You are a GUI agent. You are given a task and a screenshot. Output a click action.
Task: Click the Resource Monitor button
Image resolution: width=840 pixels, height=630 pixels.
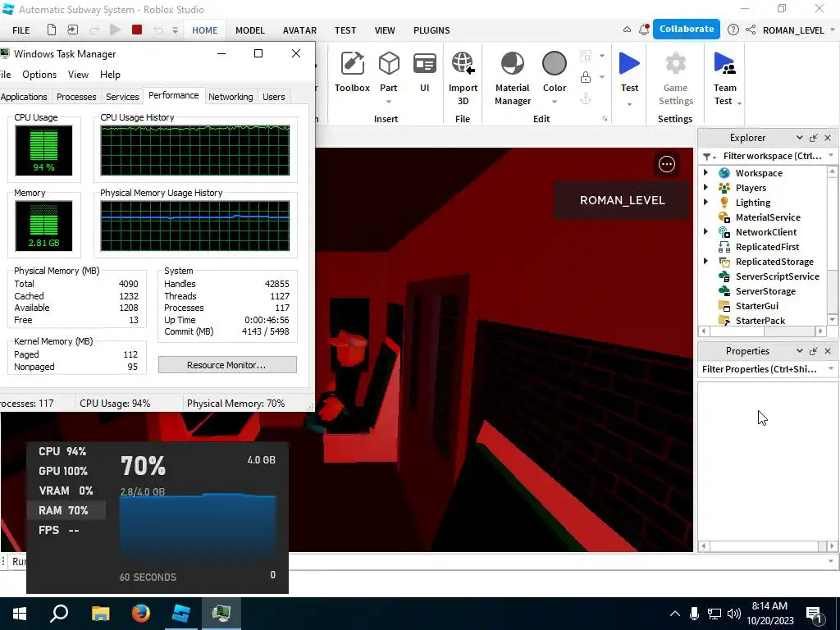pyautogui.click(x=227, y=365)
